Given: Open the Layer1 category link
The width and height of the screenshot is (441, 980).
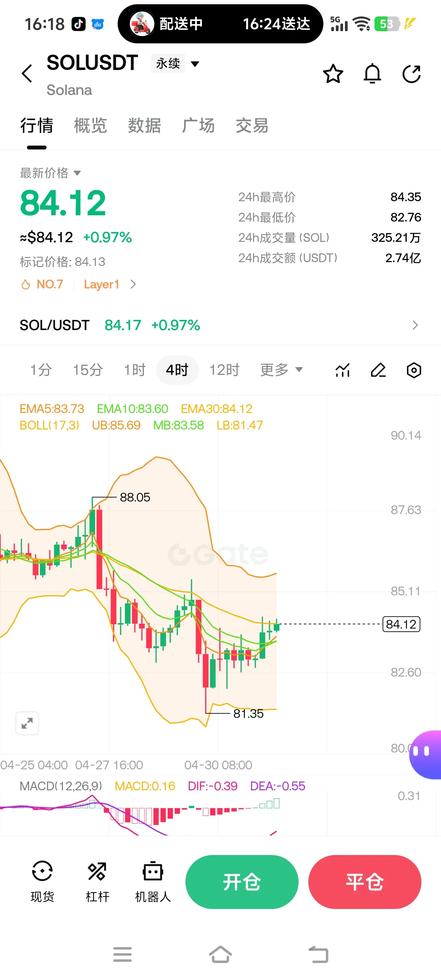Looking at the screenshot, I should [101, 284].
